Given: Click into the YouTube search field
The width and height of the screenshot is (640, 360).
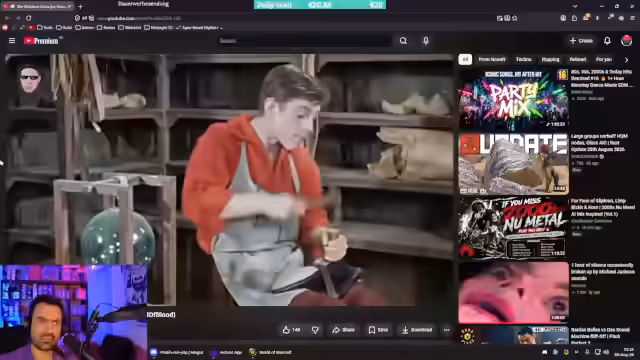Looking at the screenshot, I should click(304, 41).
